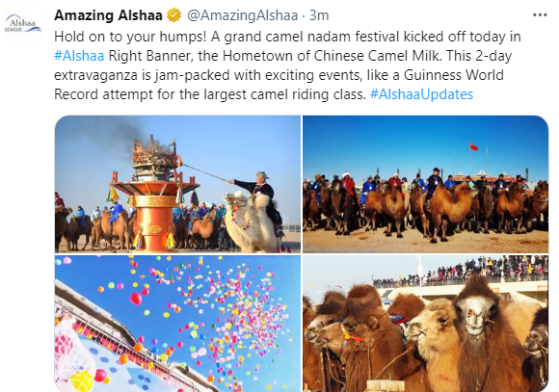This screenshot has width=559, height=392.
Task: Click the large red balloon in sky
Action: point(136,299)
